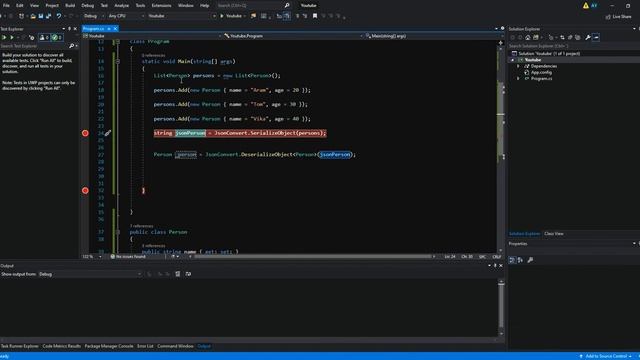Close the Test Explorer panel
The image size is (640, 360).
75,29
